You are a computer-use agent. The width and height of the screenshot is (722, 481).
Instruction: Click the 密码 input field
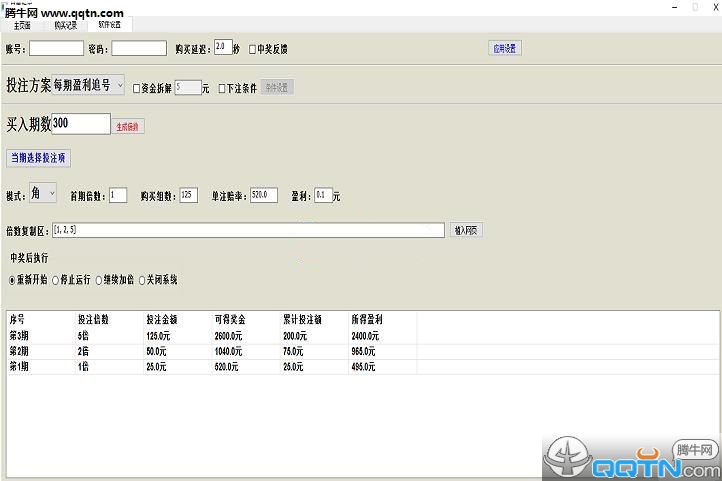click(x=139, y=48)
